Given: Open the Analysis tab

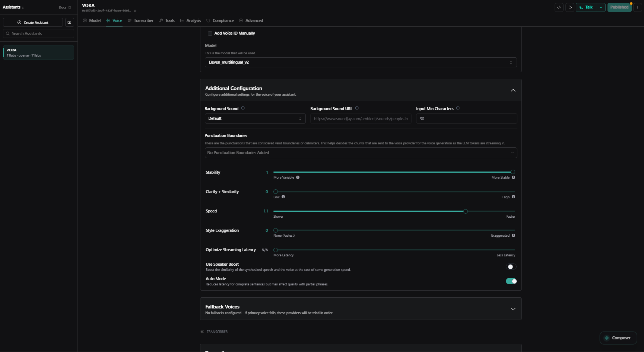Looking at the screenshot, I should (x=191, y=20).
